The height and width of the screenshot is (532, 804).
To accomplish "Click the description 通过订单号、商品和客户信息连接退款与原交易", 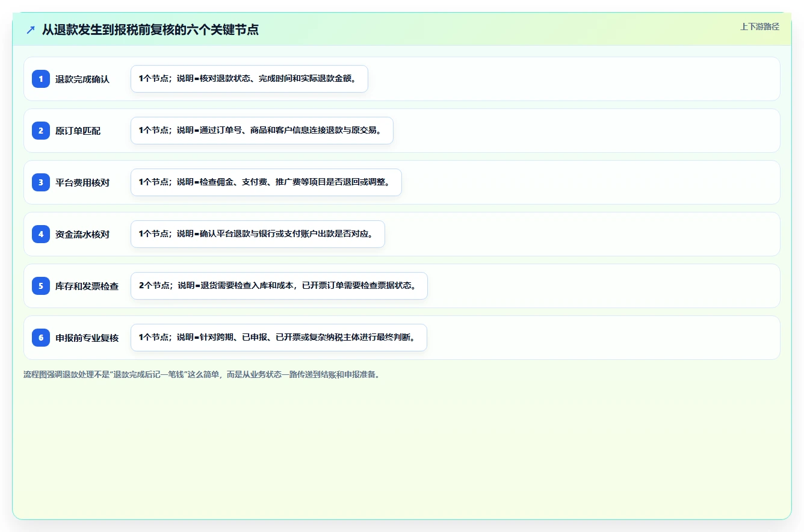I will pos(262,131).
